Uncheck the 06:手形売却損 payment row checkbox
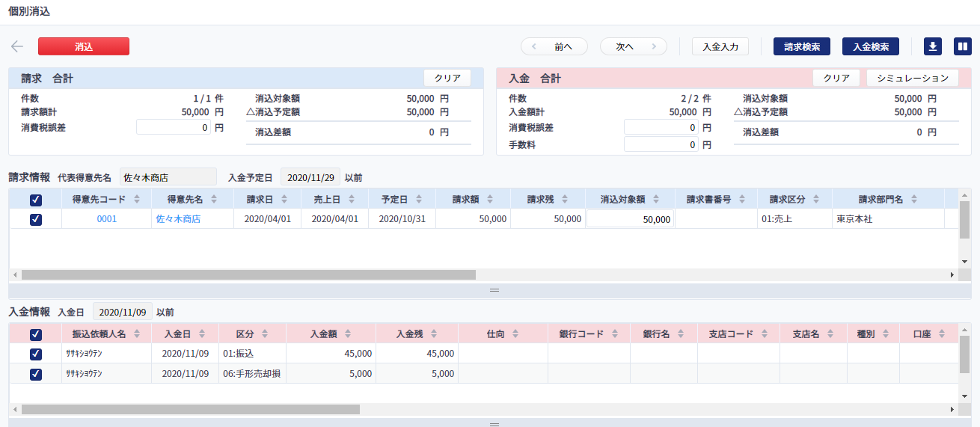This screenshot has height=427, width=980. pyautogui.click(x=35, y=374)
